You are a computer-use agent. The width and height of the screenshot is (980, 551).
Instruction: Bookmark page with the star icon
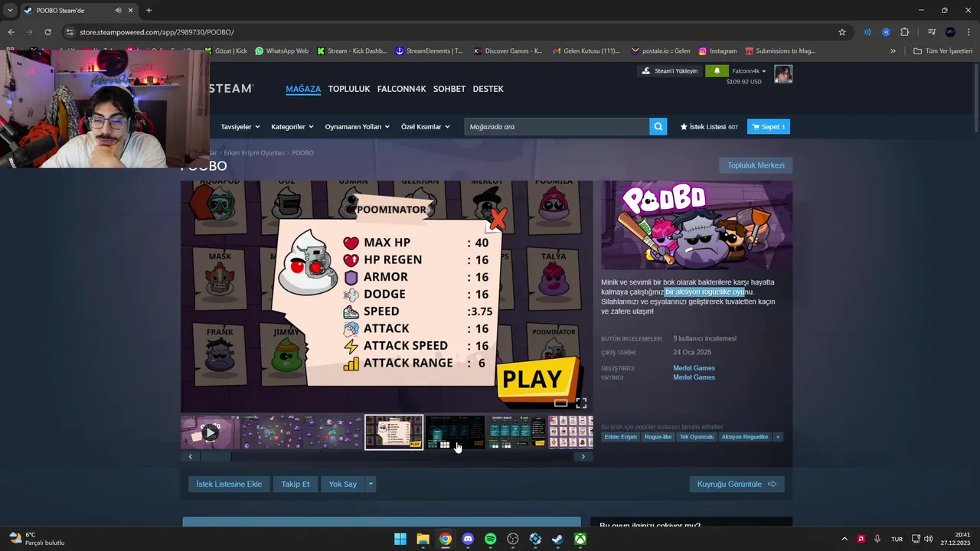[x=842, y=32]
